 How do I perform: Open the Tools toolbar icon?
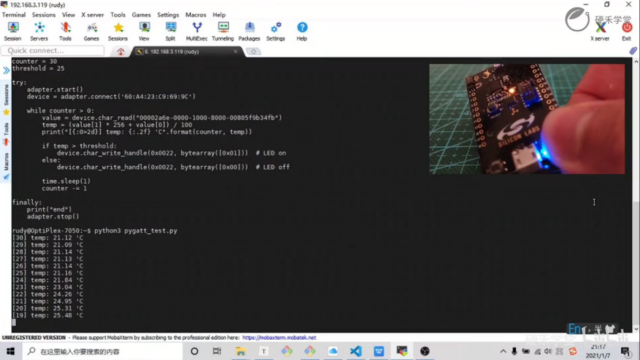click(x=65, y=31)
